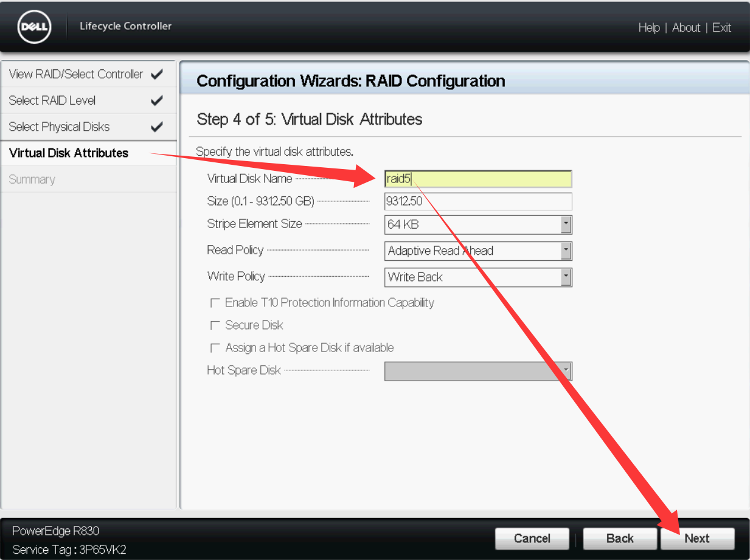Enable T10 Protection Information Capability checkbox

point(215,302)
